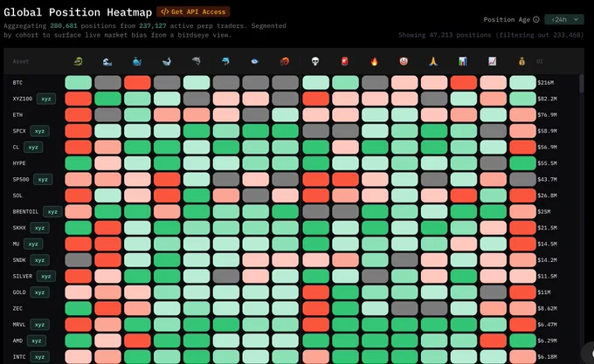Select the gray SNDK cell under kraken column
Screen dimensions: 594x364
pyautogui.click(x=78, y=260)
